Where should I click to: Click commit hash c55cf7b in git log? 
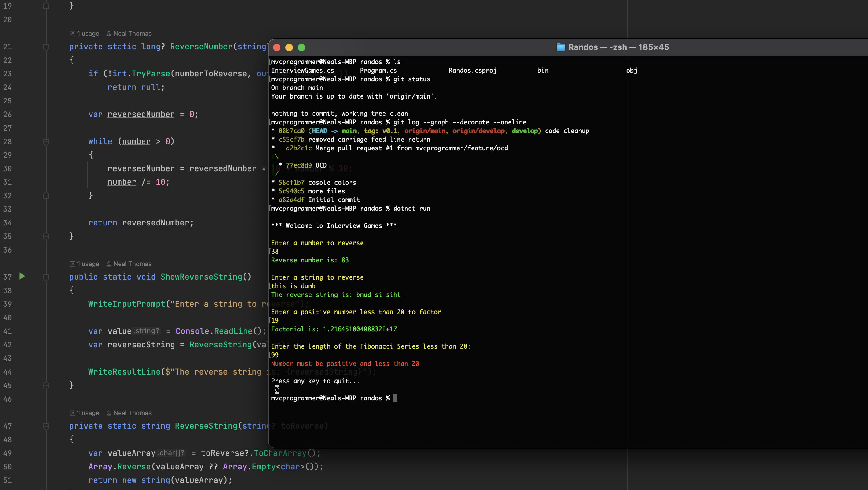[291, 140]
